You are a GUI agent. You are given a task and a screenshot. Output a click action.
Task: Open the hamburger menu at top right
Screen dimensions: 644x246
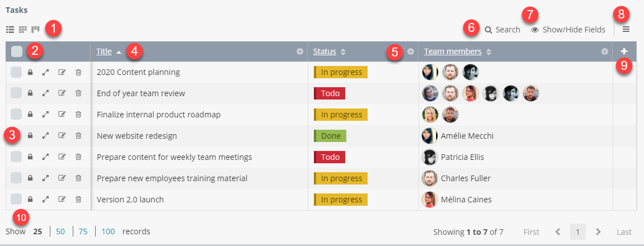click(626, 29)
